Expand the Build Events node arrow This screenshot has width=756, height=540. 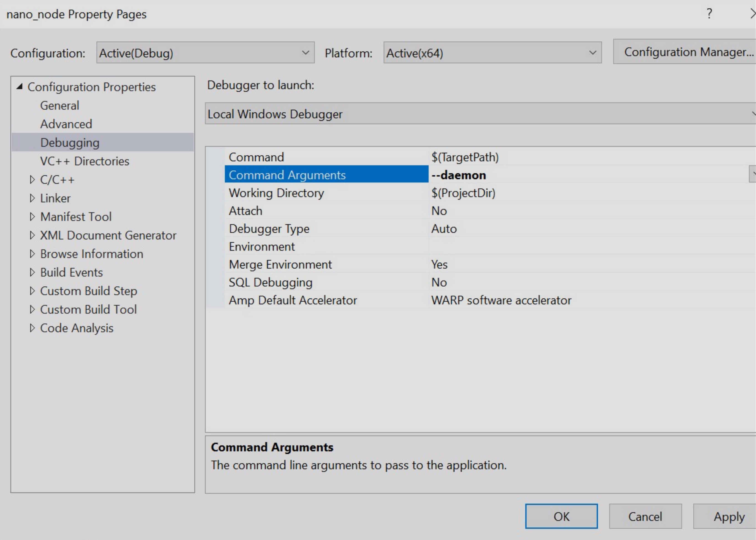pos(32,273)
